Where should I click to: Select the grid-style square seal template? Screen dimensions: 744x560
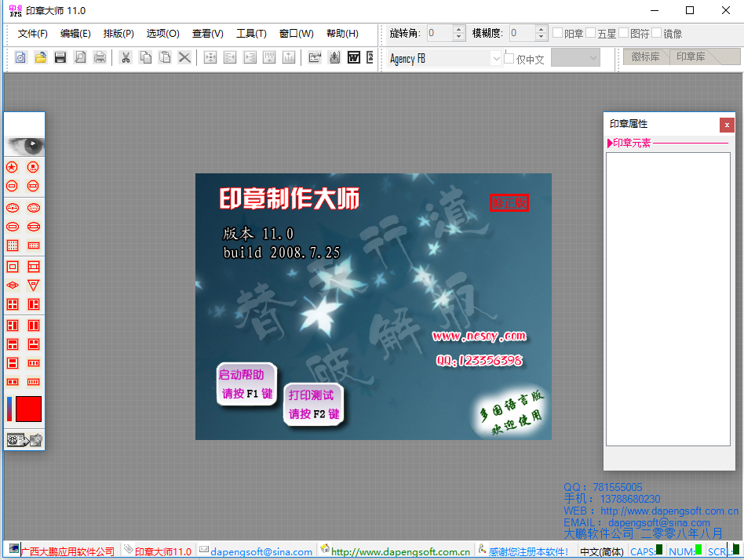pos(12,245)
